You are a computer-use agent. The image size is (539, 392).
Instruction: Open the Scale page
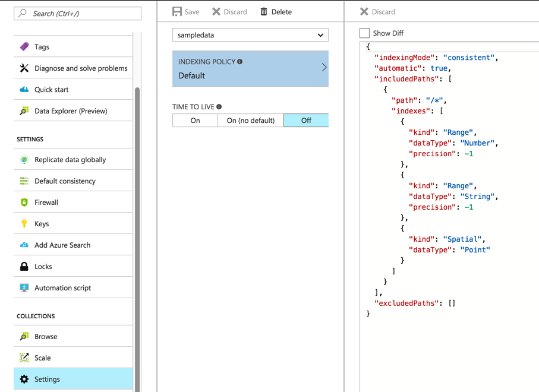[x=73, y=358]
